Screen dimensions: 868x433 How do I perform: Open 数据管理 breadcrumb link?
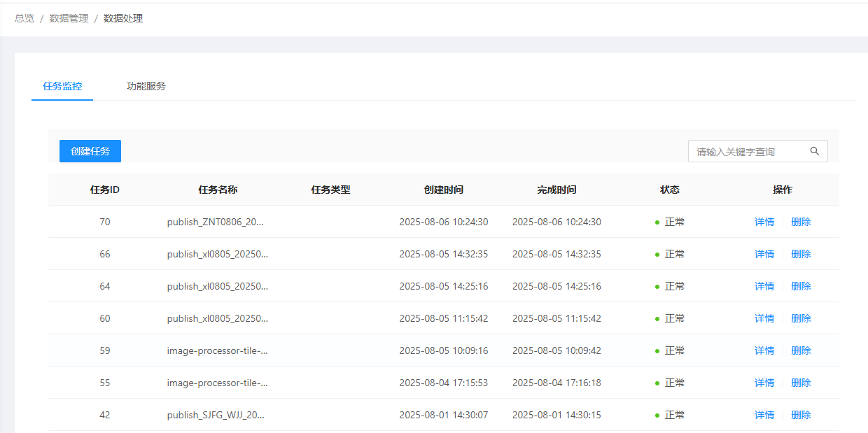coord(69,18)
